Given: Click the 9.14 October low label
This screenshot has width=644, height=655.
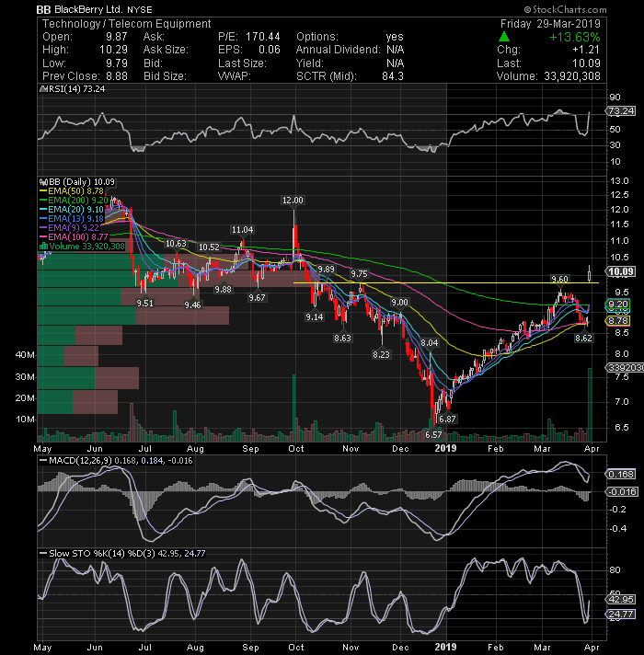Looking at the screenshot, I should (x=314, y=317).
